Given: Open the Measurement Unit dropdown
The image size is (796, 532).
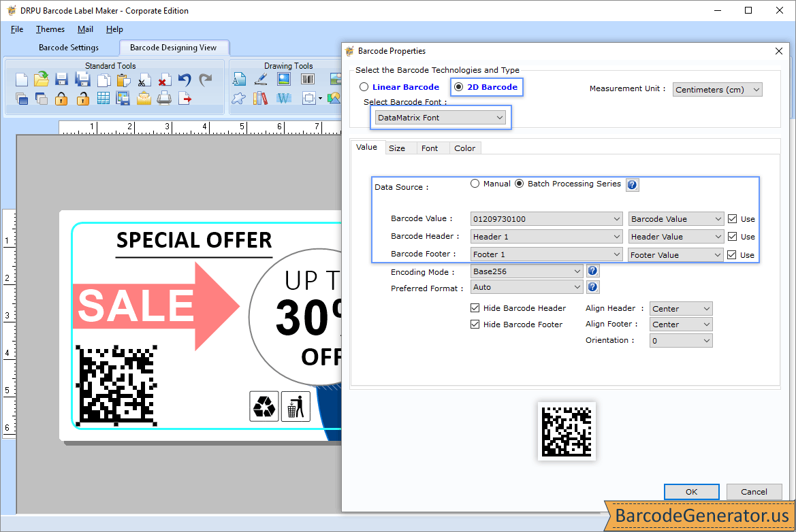Looking at the screenshot, I should point(717,90).
